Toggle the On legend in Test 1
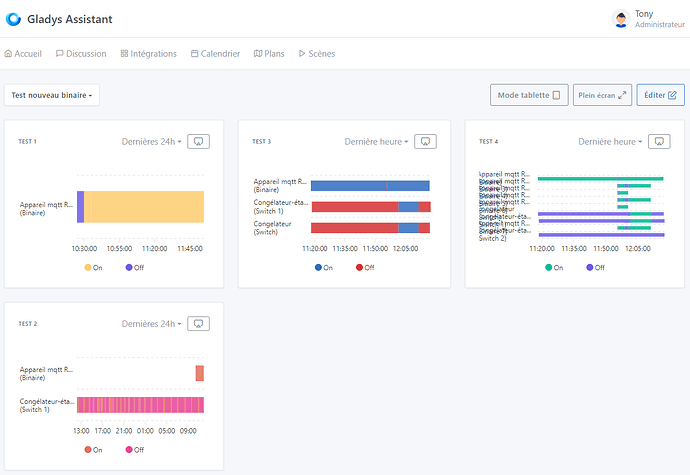The height and width of the screenshot is (475, 690). (94, 268)
